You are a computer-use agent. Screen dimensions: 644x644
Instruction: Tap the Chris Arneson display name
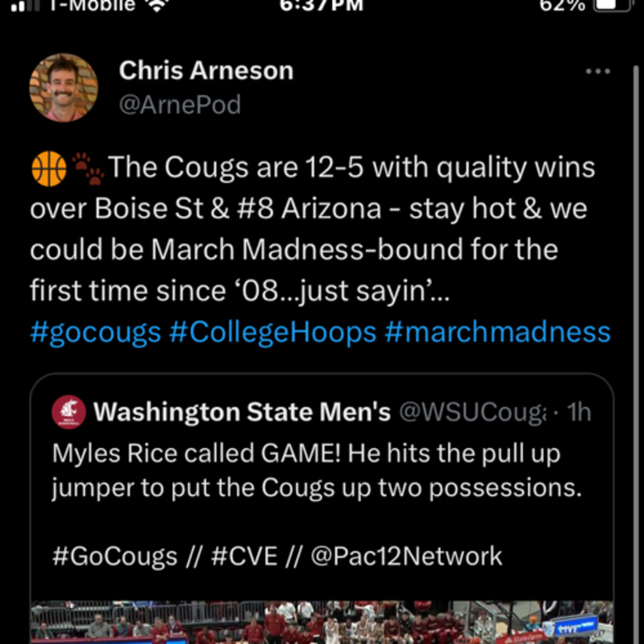(x=206, y=71)
